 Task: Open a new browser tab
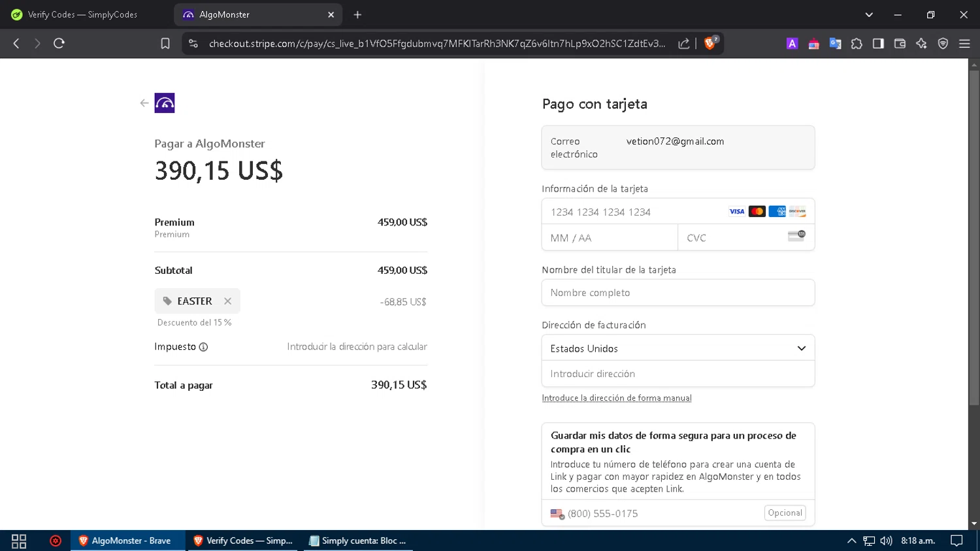coord(357,14)
